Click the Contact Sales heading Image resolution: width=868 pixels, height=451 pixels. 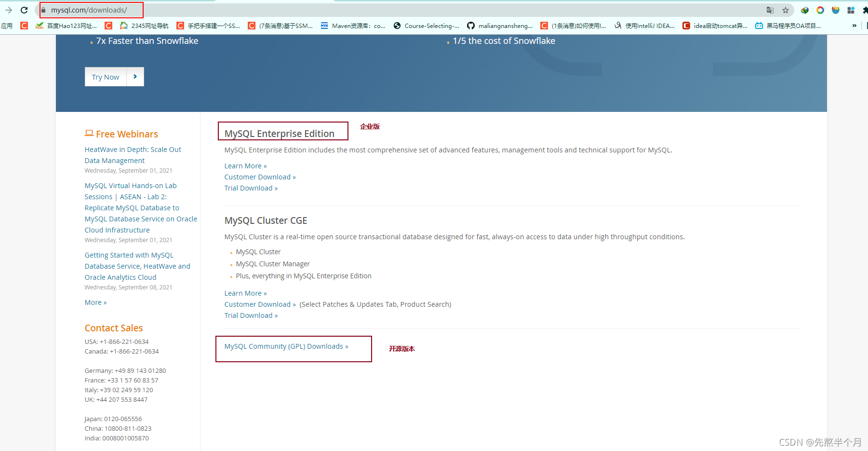point(114,328)
